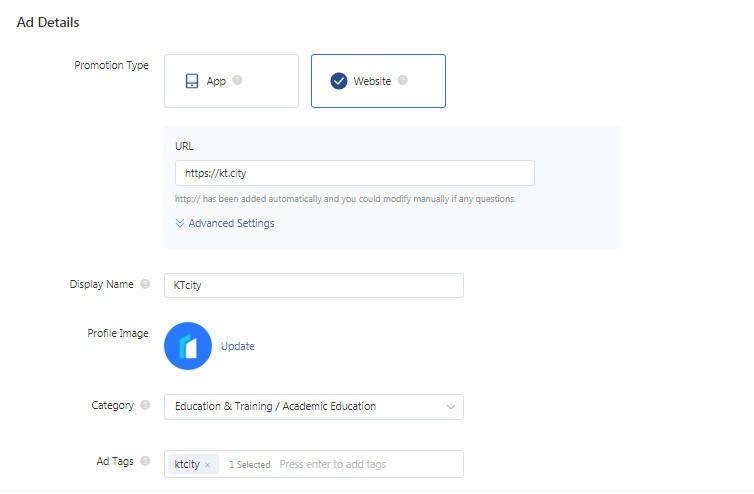Click into the Display Name field

click(x=314, y=285)
